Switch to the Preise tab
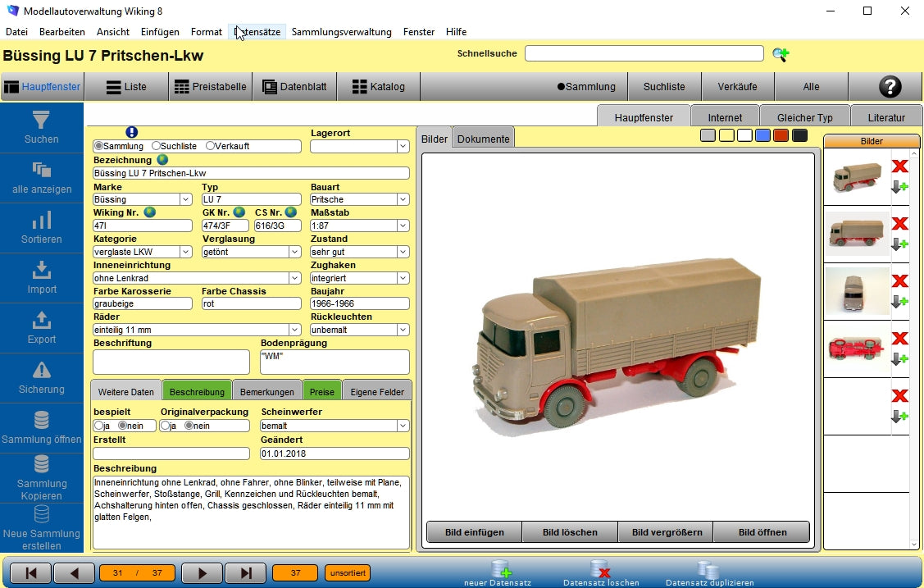This screenshot has height=588, width=924. point(321,392)
